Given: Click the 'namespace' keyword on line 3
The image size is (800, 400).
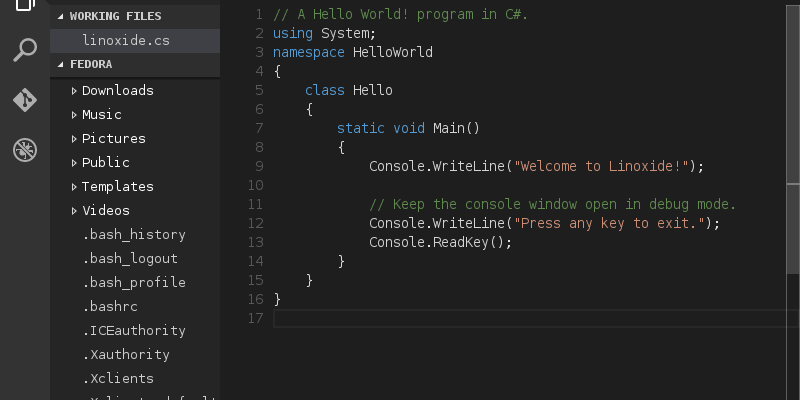Looking at the screenshot, I should 309,53.
